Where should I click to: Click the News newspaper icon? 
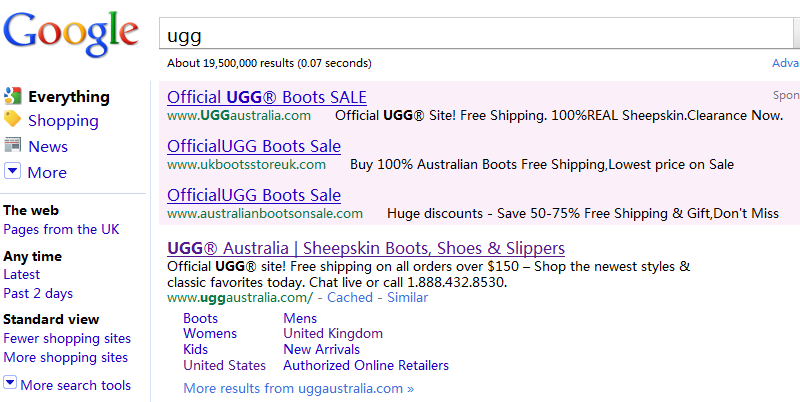pyautogui.click(x=12, y=145)
